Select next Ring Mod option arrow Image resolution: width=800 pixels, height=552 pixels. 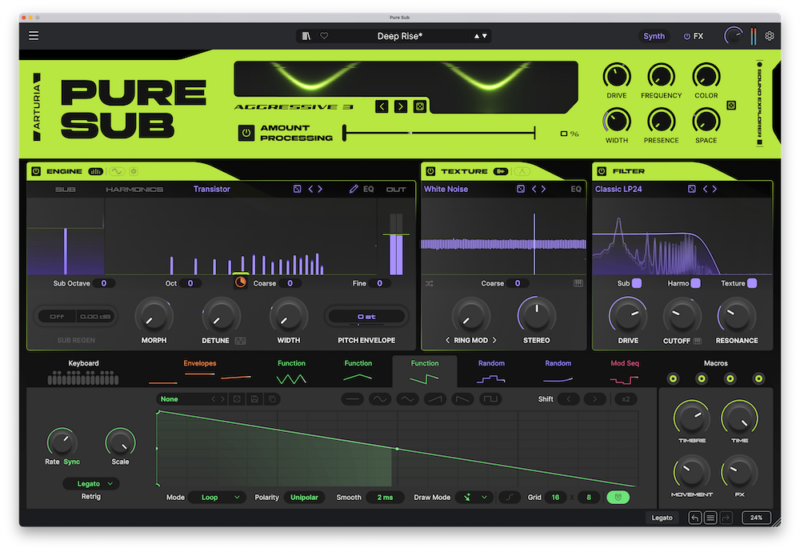[494, 340]
